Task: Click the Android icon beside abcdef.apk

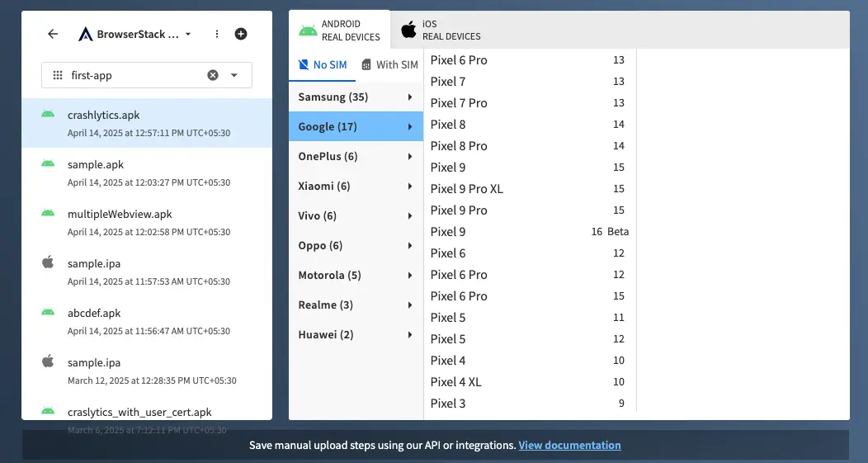Action: point(48,312)
